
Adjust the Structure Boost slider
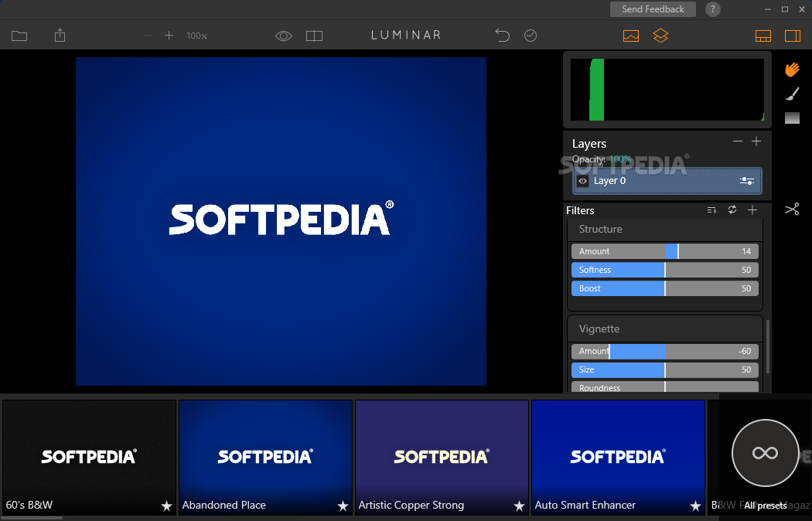click(x=665, y=288)
